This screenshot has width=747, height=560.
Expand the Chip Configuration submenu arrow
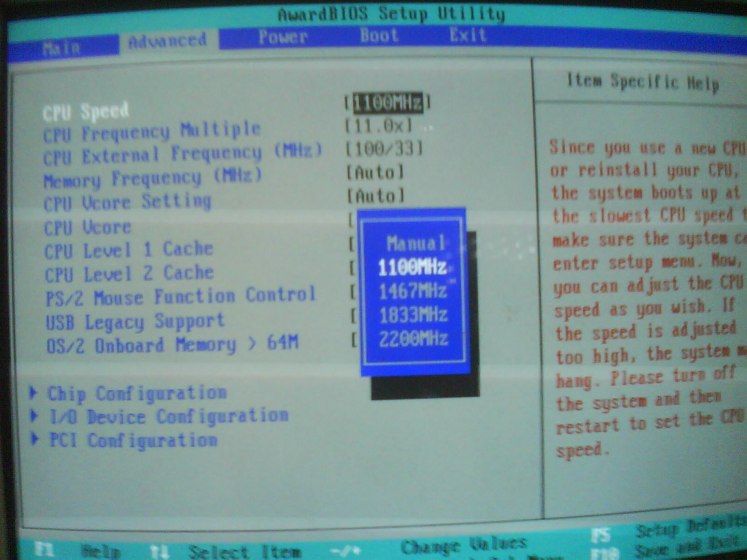[x=33, y=392]
